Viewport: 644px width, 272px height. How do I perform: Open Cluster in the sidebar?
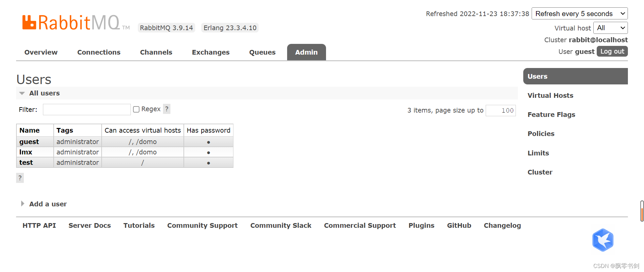(x=540, y=172)
